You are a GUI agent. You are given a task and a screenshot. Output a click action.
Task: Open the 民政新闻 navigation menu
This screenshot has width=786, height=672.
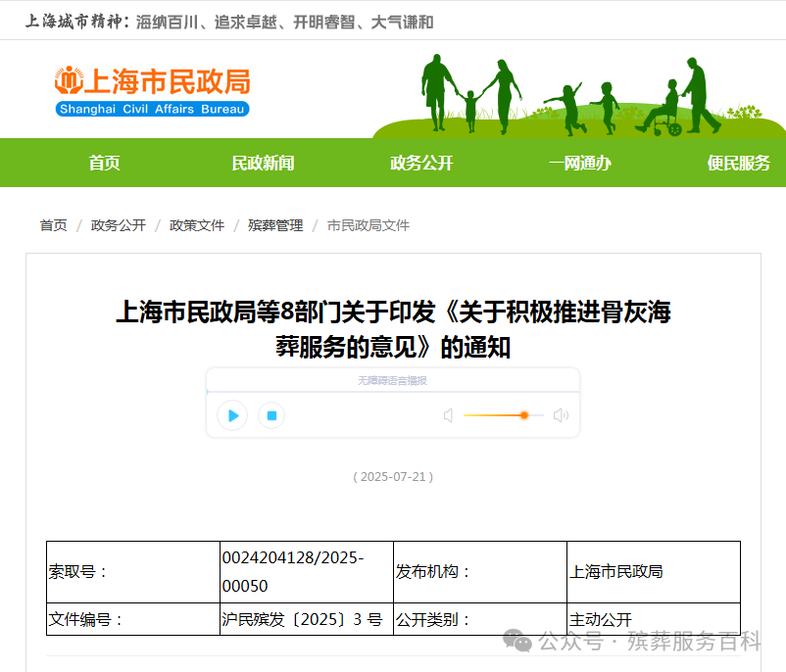click(x=262, y=163)
